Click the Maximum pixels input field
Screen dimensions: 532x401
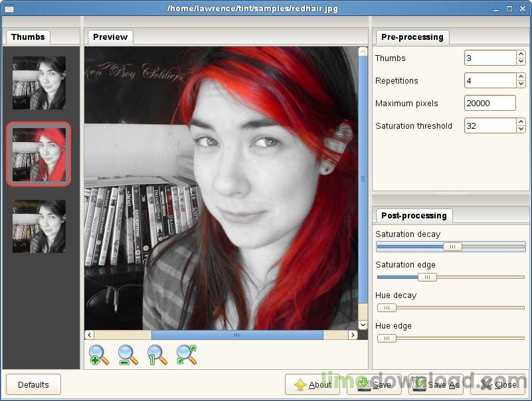point(489,103)
